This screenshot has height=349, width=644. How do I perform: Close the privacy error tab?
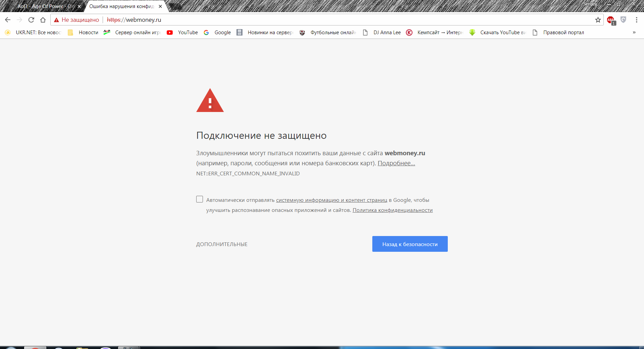(160, 6)
